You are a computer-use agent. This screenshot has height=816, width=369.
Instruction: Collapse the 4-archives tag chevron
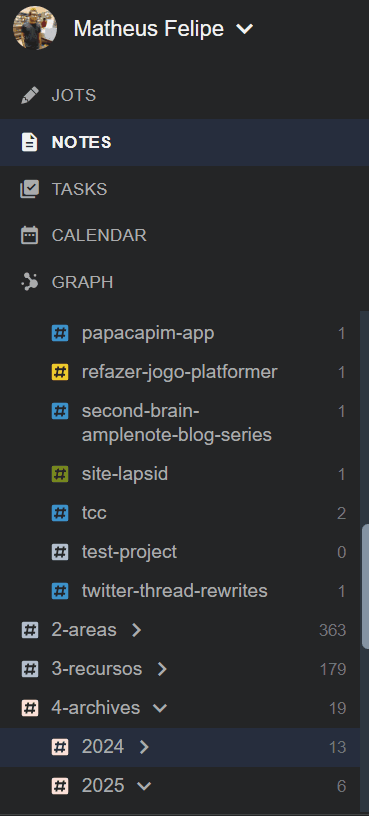160,708
